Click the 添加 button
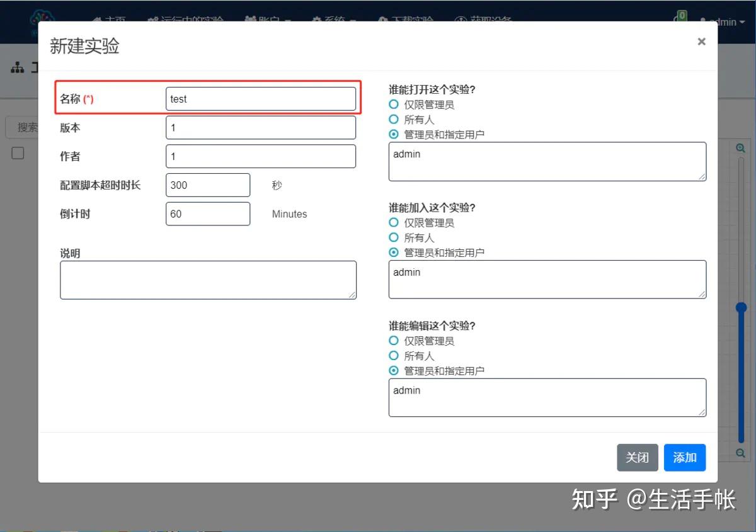 pyautogui.click(x=685, y=458)
